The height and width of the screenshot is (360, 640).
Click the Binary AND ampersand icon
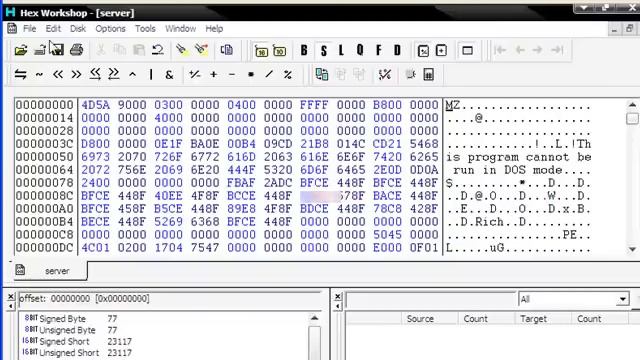click(x=169, y=74)
